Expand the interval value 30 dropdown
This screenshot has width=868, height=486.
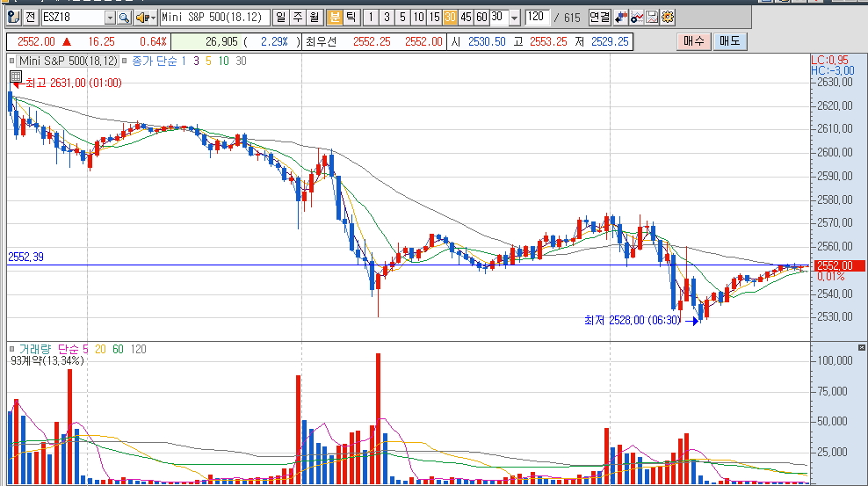514,17
